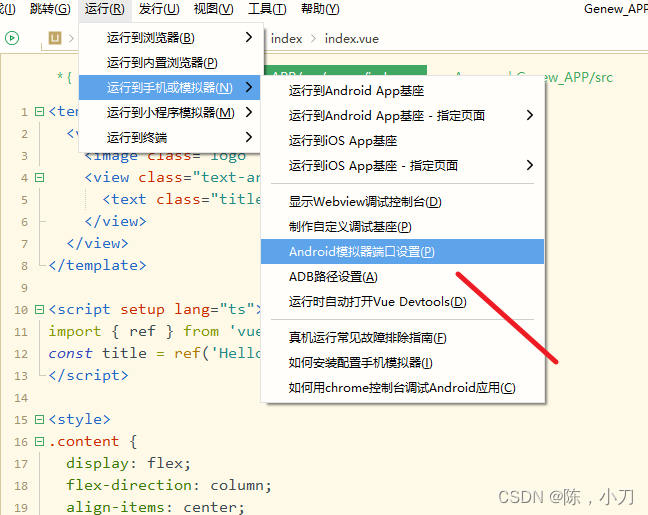
Task: Expand submenu arrow of 运行到小程序模拟器(M)
Action: click(248, 112)
